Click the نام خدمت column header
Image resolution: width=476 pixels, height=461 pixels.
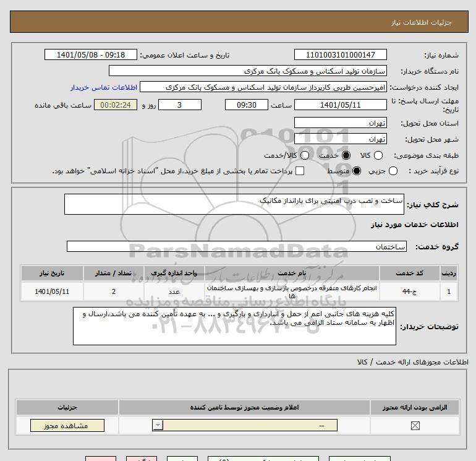pos(292,273)
